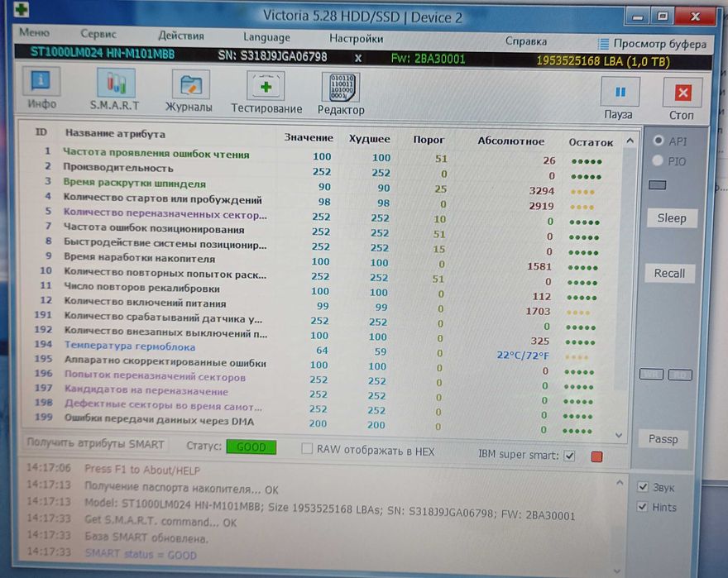Click the Sleep button
The image size is (728, 578).
point(672,218)
